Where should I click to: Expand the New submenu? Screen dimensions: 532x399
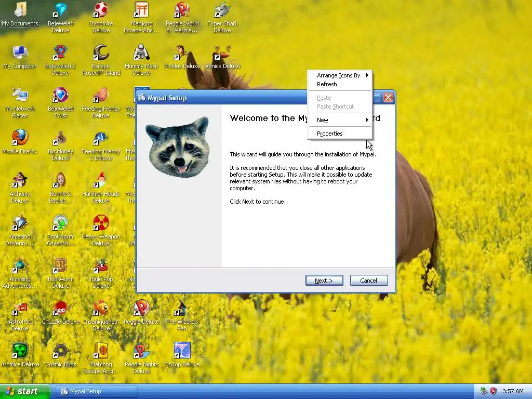click(x=340, y=120)
